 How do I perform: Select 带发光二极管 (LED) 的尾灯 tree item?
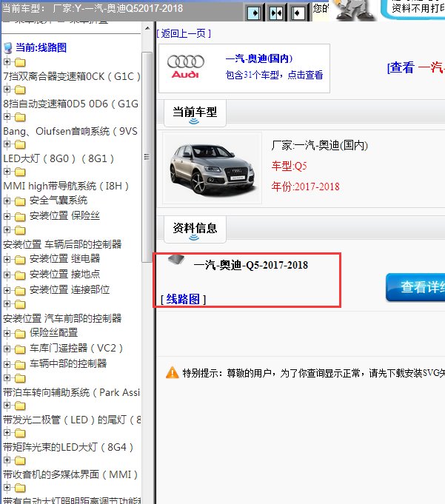click(x=72, y=420)
